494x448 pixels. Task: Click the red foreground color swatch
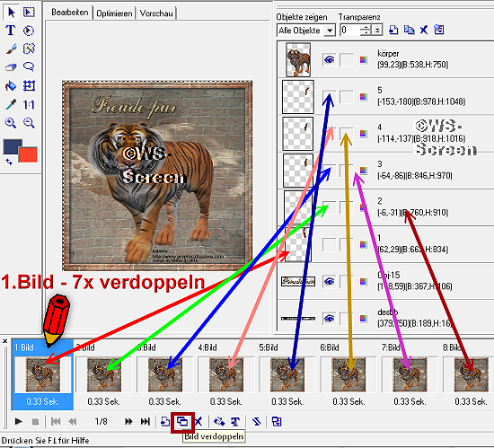(x=28, y=155)
